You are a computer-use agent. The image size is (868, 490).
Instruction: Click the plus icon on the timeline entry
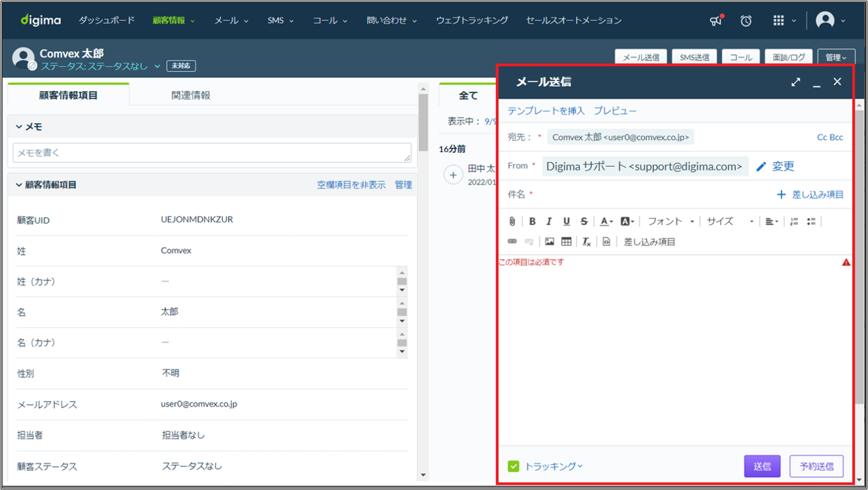(x=453, y=174)
